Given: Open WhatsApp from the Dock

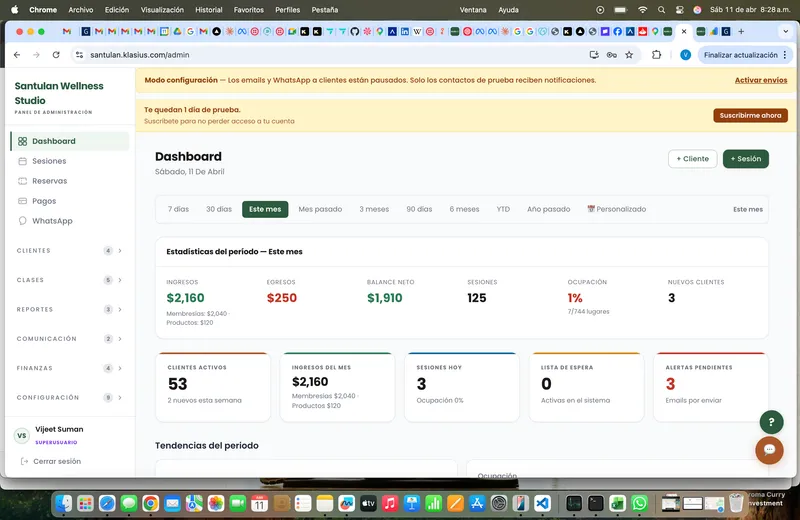Looking at the screenshot, I should [639, 504].
